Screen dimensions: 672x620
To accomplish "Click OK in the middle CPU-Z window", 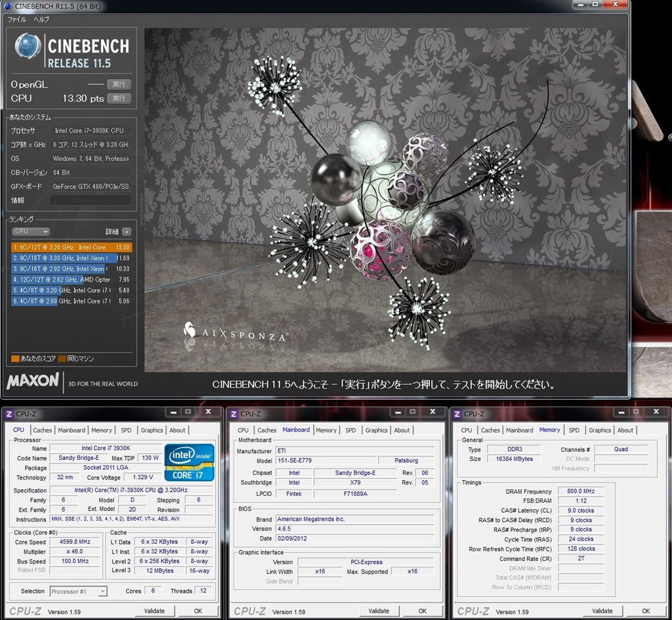I will click(423, 611).
